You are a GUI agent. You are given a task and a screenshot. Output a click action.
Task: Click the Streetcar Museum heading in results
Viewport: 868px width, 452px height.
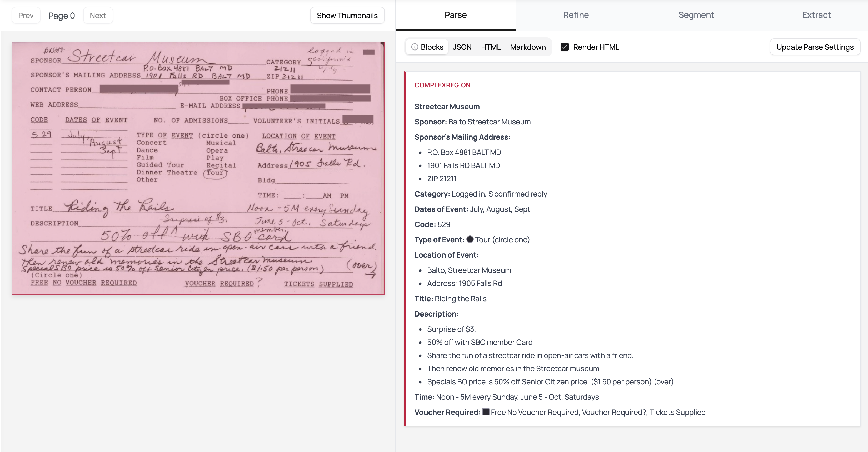click(x=447, y=107)
